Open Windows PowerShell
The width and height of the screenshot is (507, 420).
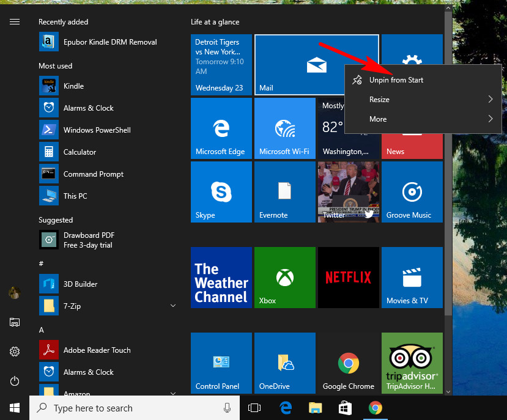click(98, 130)
